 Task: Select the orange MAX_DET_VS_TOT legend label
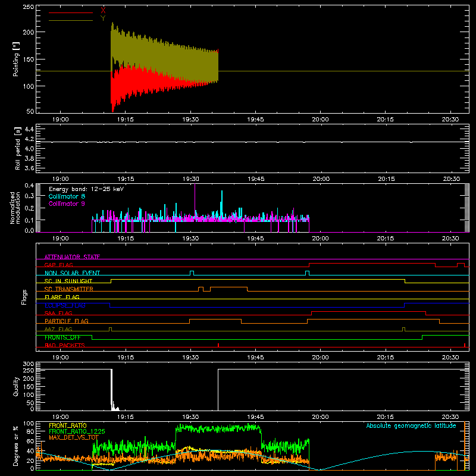click(x=74, y=437)
